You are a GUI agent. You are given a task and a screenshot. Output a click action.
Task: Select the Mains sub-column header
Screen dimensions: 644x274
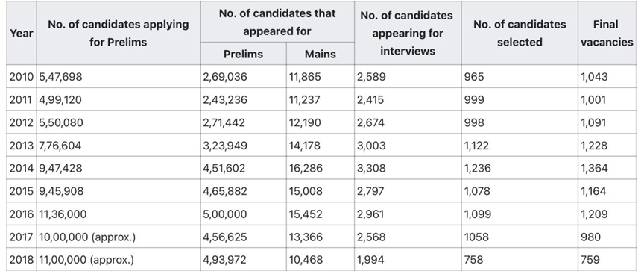321,54
